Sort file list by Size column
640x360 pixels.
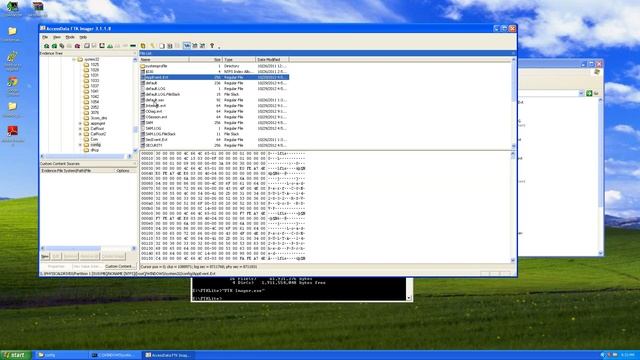click(x=206, y=60)
